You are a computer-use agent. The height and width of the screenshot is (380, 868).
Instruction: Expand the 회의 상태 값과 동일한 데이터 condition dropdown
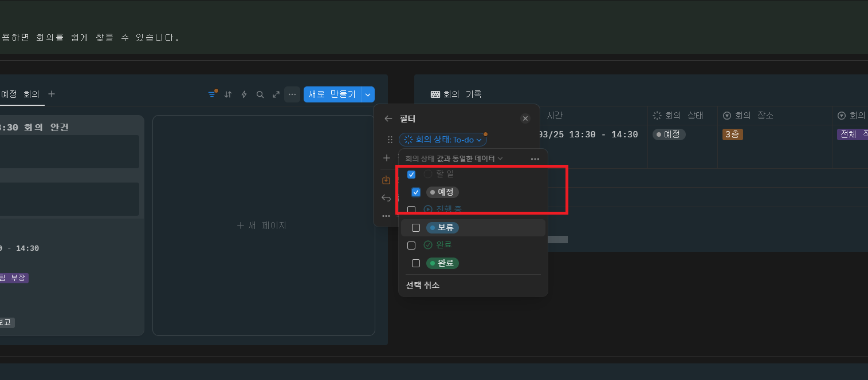pyautogui.click(x=454, y=159)
